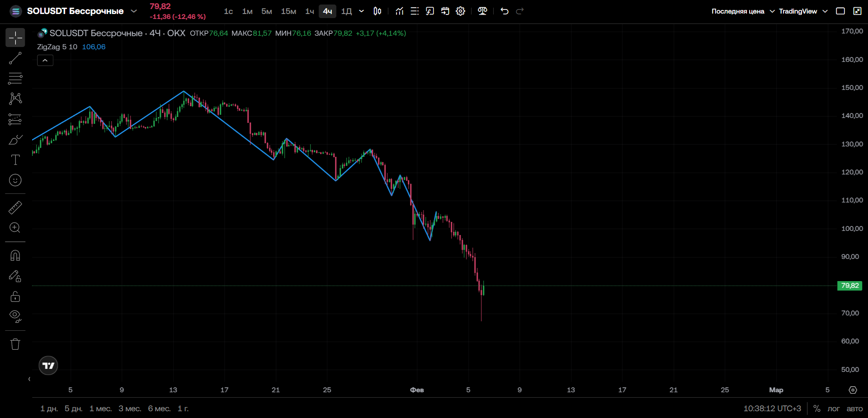Click the Мар label on time axis
The image size is (868, 418).
point(776,390)
